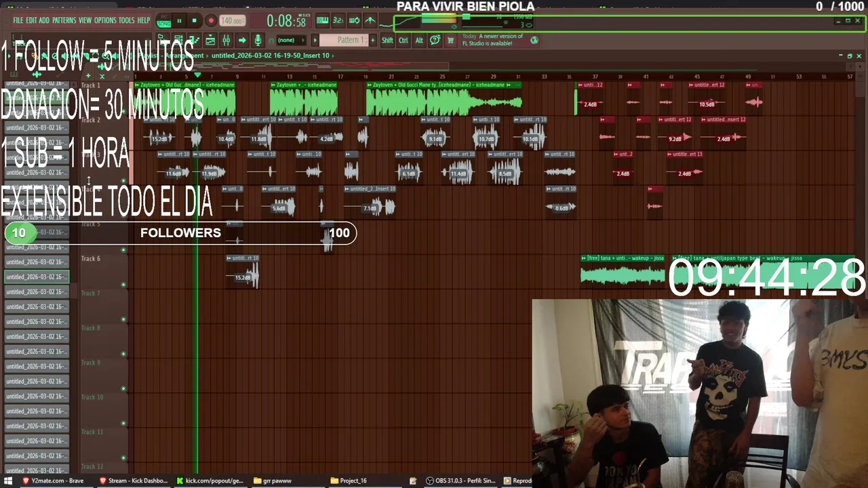Viewport: 868px width, 488px height.
Task: Open the EDIT menu
Action: [31, 20]
